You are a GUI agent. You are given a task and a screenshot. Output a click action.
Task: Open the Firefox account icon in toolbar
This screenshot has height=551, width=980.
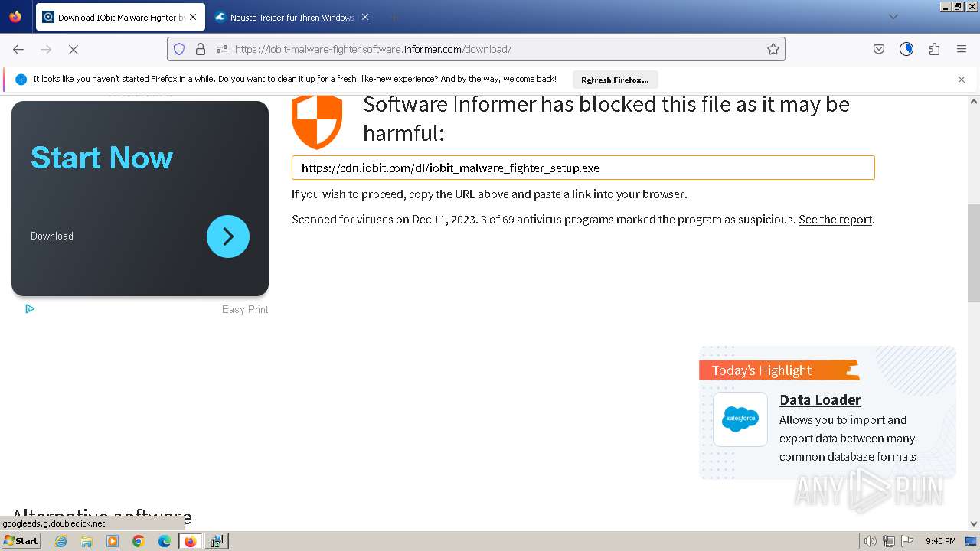click(906, 49)
